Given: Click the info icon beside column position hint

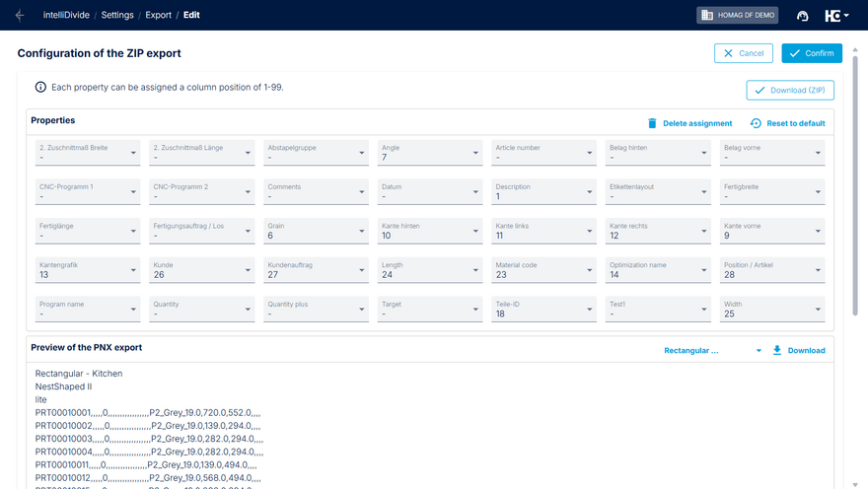Looking at the screenshot, I should 40,87.
